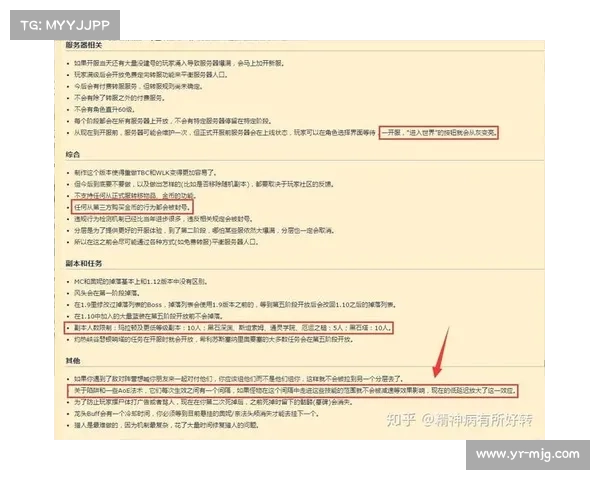The image size is (600, 480).
Task: Click the line starting 如果你遇到了敌对阵营
Action: tap(238, 379)
